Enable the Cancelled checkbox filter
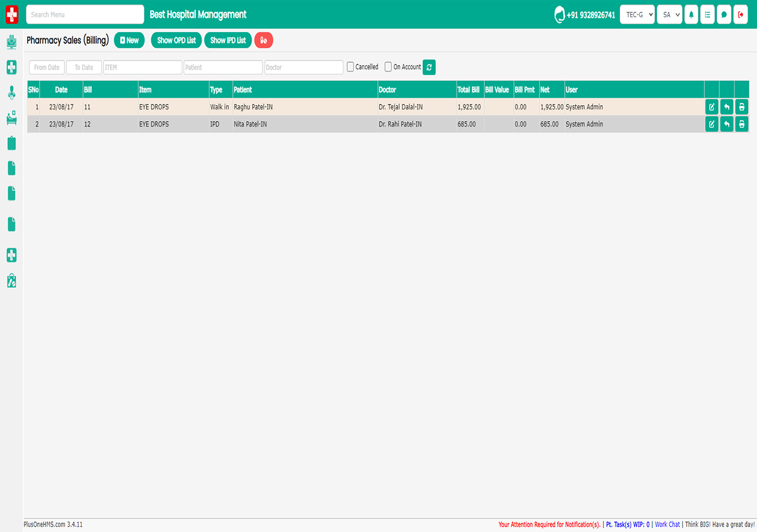The width and height of the screenshot is (757, 532). tap(351, 67)
